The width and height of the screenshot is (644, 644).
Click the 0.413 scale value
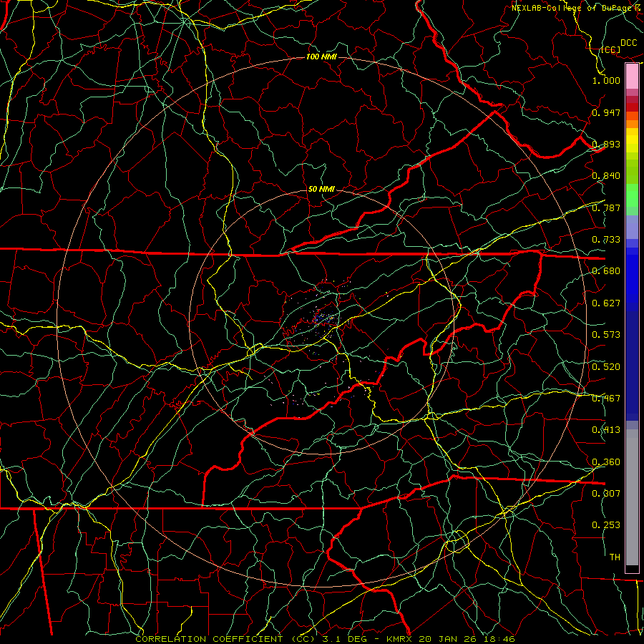[606, 430]
